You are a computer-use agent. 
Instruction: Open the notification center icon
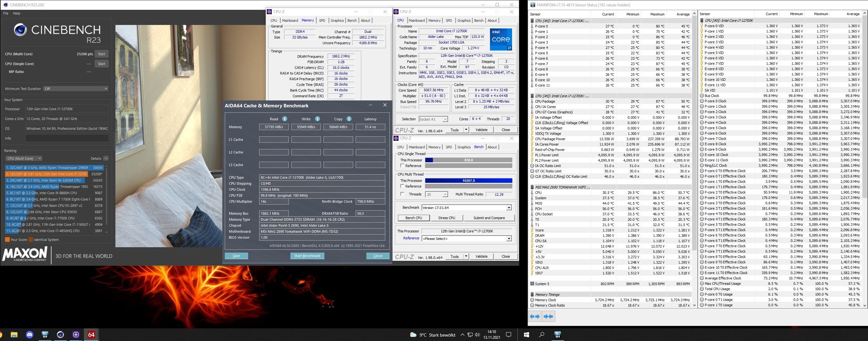[509, 335]
